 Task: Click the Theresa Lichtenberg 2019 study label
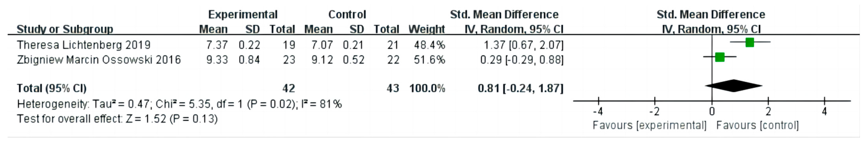(83, 45)
